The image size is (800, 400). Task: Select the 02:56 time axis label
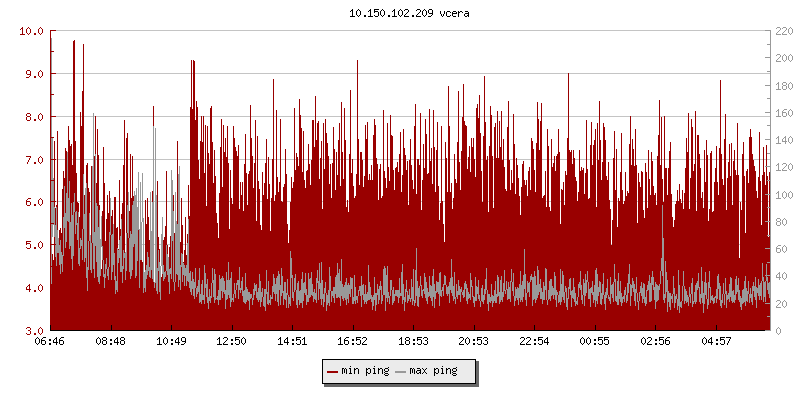point(656,341)
